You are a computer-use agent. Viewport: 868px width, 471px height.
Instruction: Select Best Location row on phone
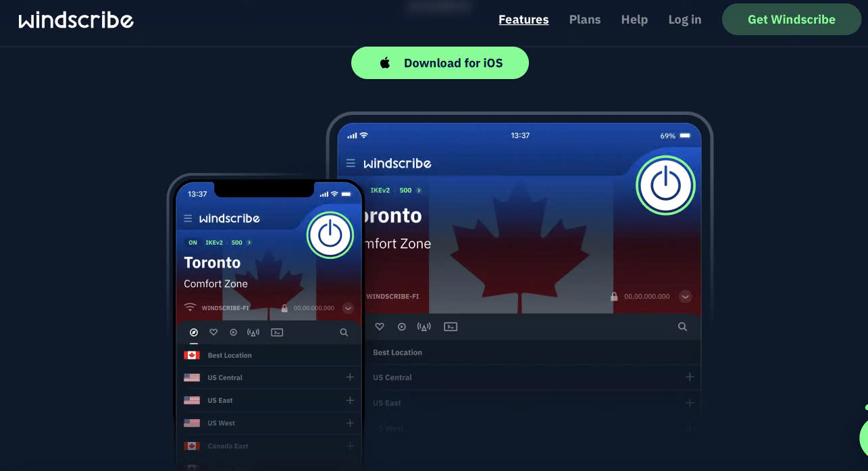click(269, 355)
